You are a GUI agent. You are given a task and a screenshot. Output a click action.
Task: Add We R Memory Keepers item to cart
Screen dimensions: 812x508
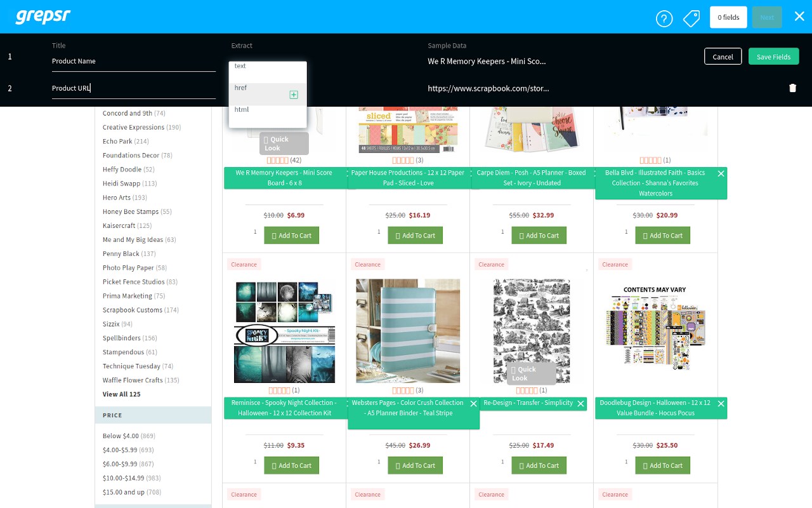[292, 236]
